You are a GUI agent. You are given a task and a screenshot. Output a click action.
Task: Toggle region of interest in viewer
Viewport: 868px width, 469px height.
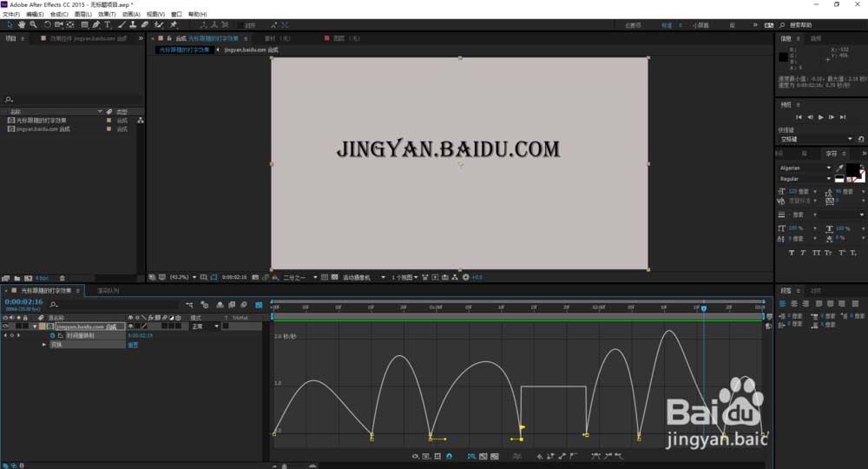(x=325, y=277)
